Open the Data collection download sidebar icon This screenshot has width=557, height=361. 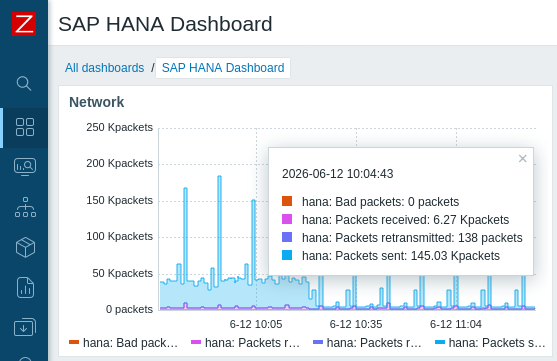tap(25, 327)
